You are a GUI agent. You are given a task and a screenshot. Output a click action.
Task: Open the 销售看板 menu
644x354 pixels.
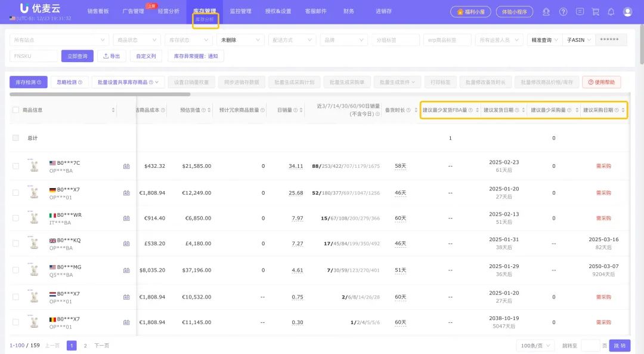pos(98,11)
